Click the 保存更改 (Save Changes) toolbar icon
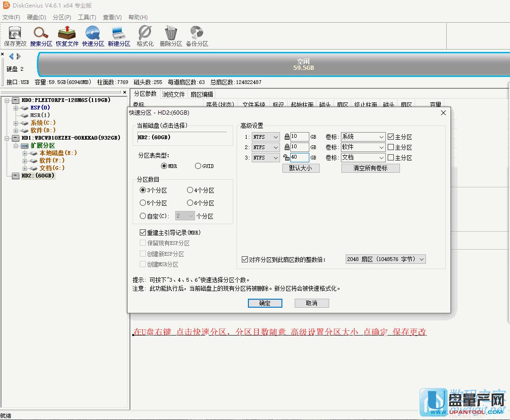The image size is (510, 420). coord(15,34)
